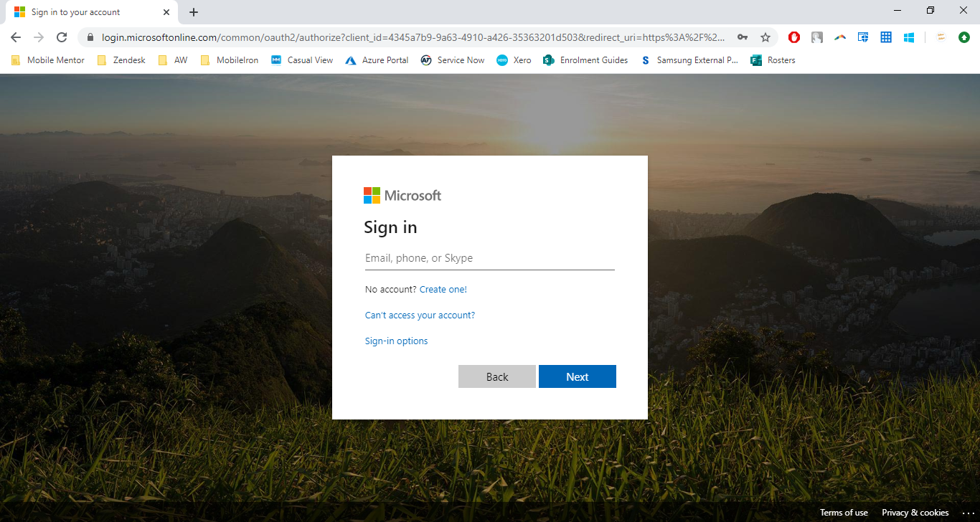The width and height of the screenshot is (980, 522).
Task: Open the colorful boomerang extension icon
Action: click(840, 37)
